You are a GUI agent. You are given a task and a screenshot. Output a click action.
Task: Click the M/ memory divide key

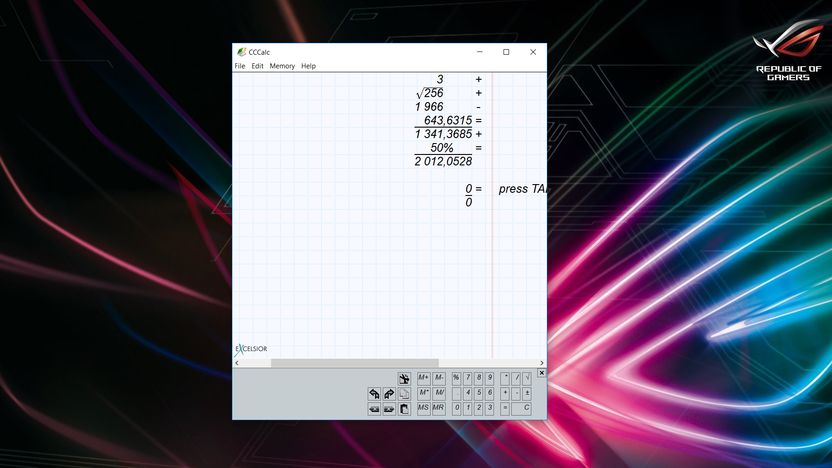click(x=439, y=394)
